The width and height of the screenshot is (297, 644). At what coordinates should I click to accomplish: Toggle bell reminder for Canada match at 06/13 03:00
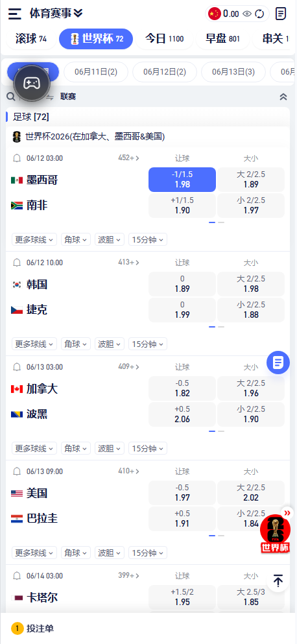17,367
